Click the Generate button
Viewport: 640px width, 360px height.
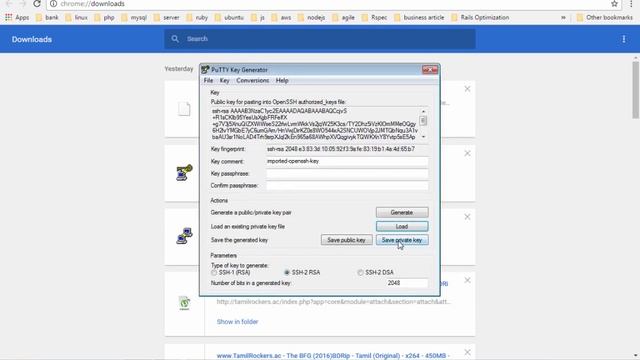402,212
